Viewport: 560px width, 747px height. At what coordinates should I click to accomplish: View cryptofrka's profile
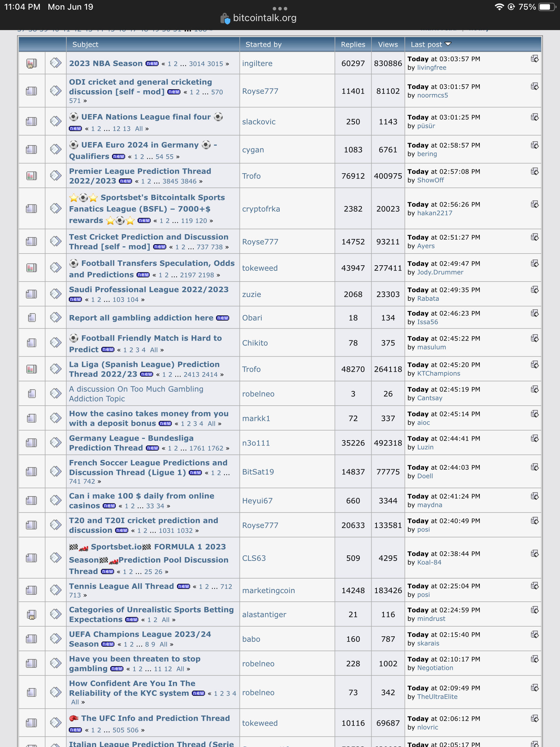click(261, 209)
